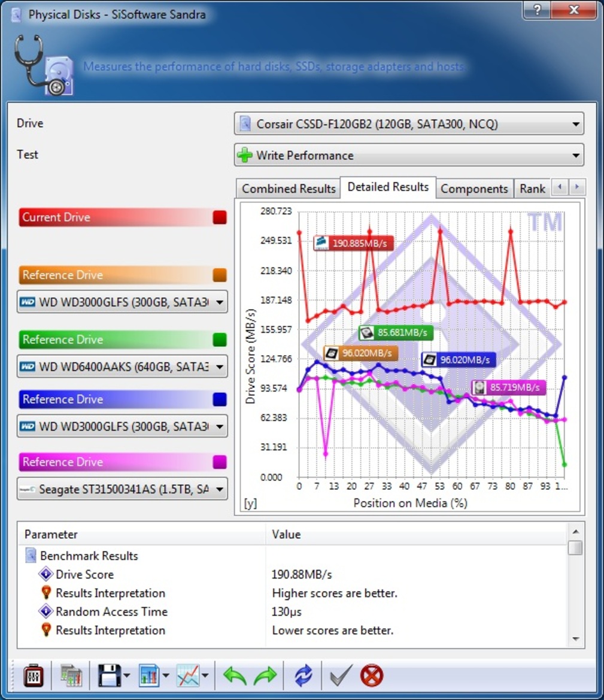This screenshot has width=604, height=700.
Task: Open the WD WD6400AAKS reference drive dropdown
Action: click(x=122, y=366)
